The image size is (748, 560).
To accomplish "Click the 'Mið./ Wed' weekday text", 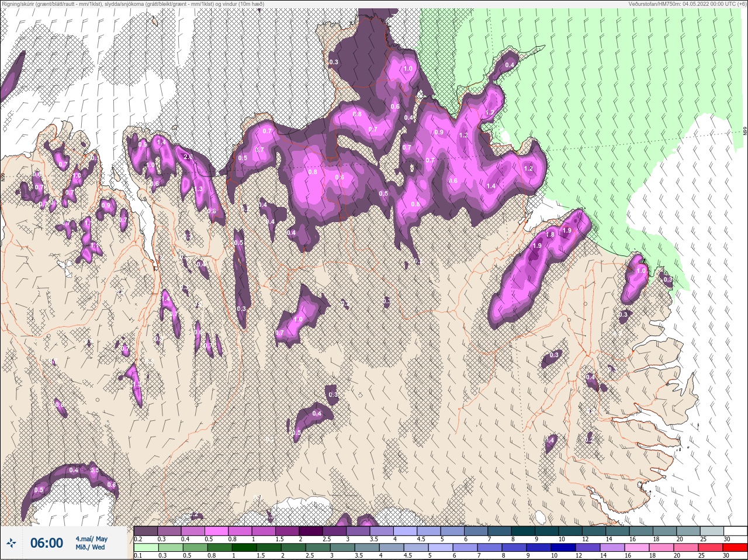I will pos(91,547).
